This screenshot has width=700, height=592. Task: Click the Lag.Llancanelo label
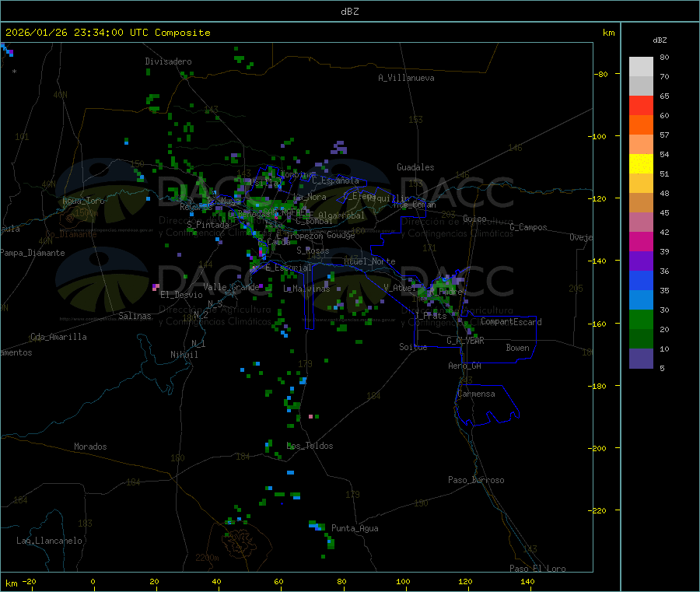click(x=50, y=541)
